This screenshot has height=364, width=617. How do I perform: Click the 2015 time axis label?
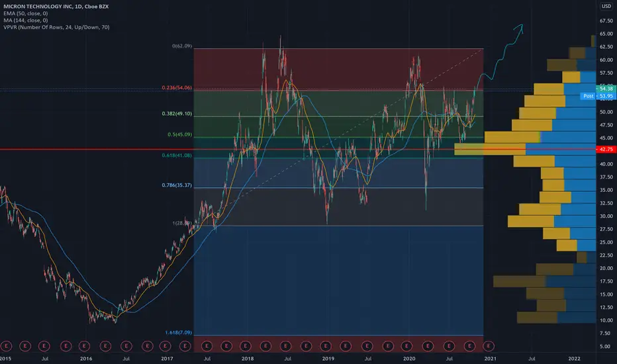5,359
